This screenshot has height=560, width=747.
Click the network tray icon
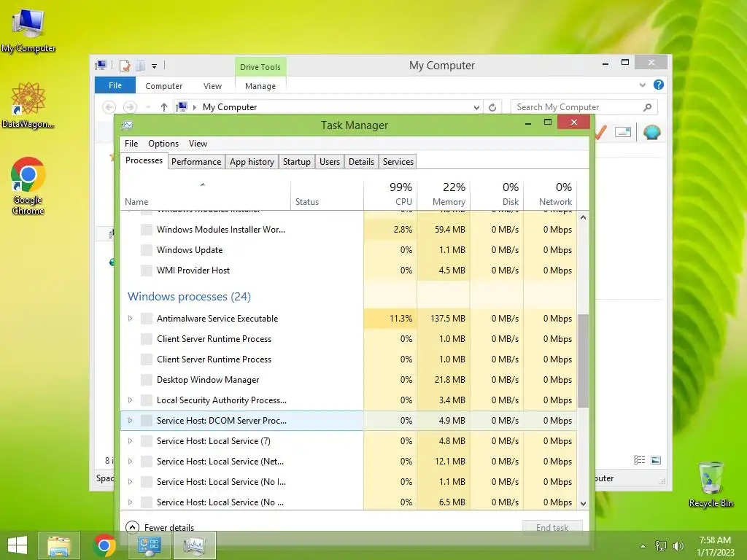(661, 546)
